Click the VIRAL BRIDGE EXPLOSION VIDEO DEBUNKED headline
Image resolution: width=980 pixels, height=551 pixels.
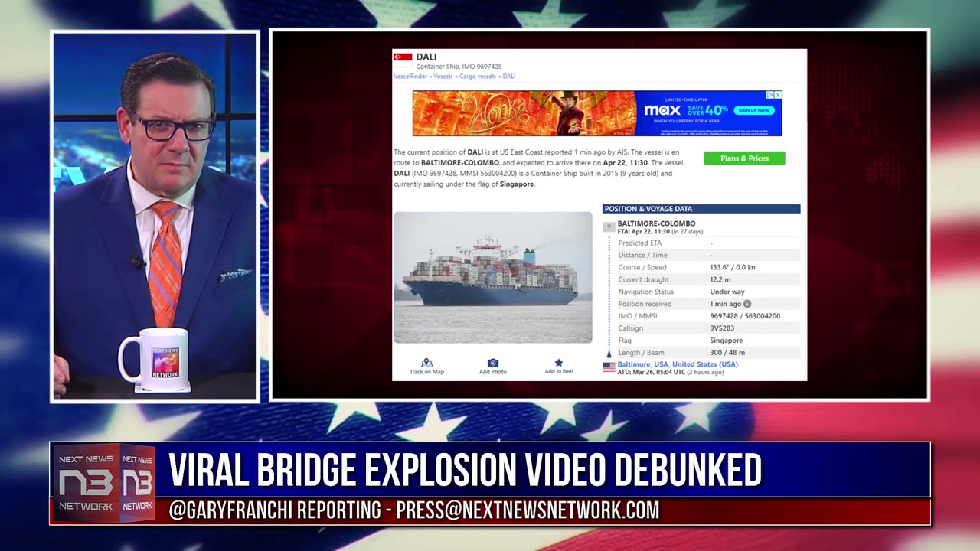465,470
